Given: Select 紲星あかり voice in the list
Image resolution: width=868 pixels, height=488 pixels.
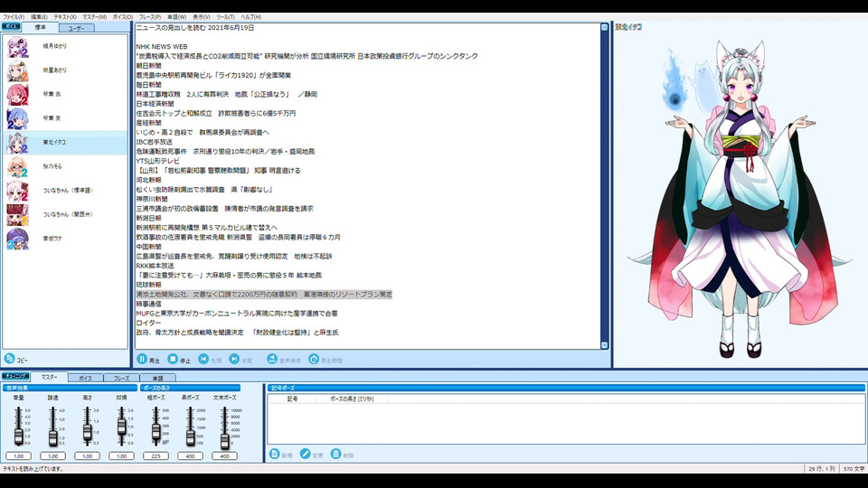Looking at the screenshot, I should (65, 70).
